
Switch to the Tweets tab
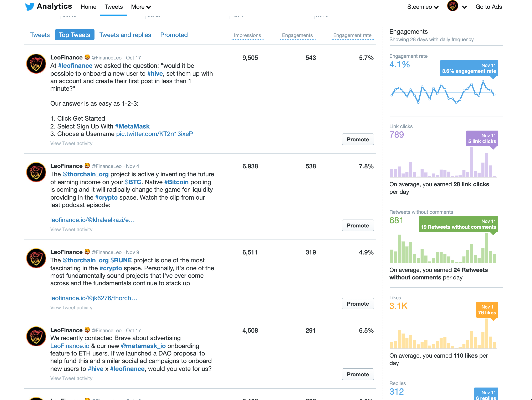point(40,35)
